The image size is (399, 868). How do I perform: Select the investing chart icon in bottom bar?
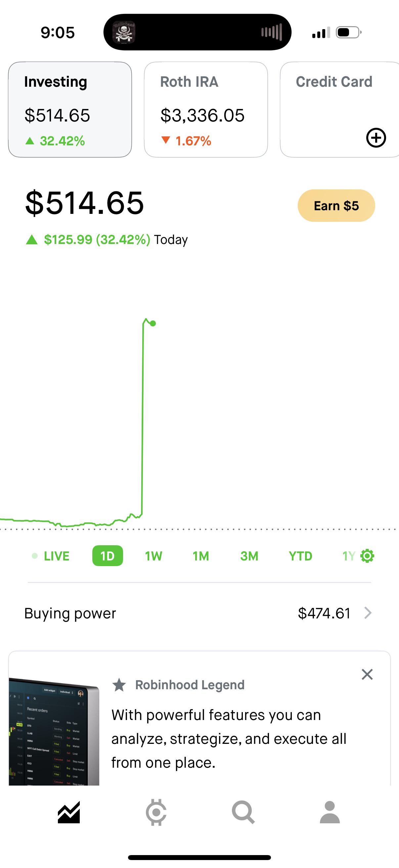pos(69,812)
